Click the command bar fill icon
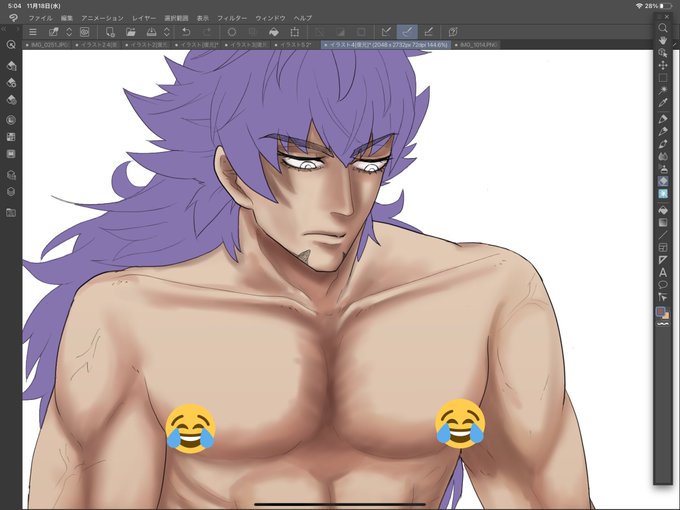Screen dimensions: 680x510 coord(274,32)
